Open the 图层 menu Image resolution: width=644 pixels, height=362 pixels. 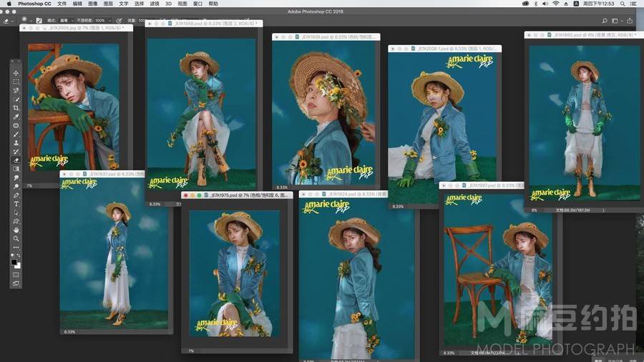108,4
